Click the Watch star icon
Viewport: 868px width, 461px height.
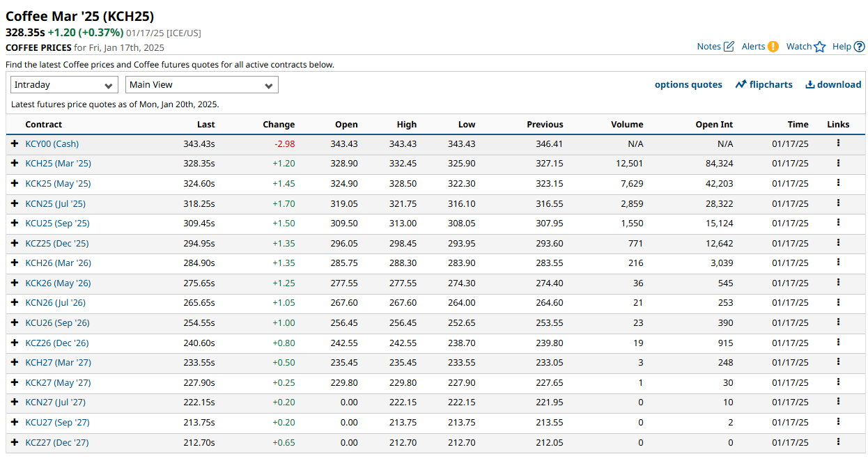point(819,47)
